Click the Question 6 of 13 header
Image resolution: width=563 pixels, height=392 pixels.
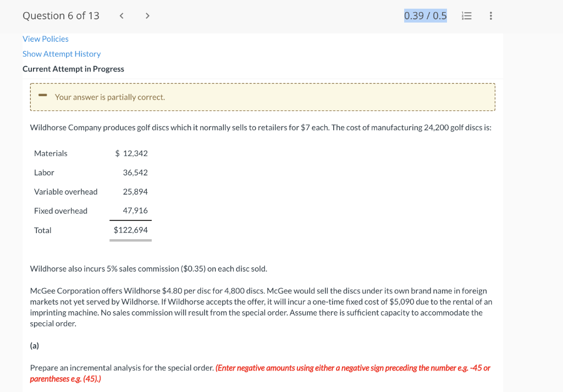click(x=60, y=15)
